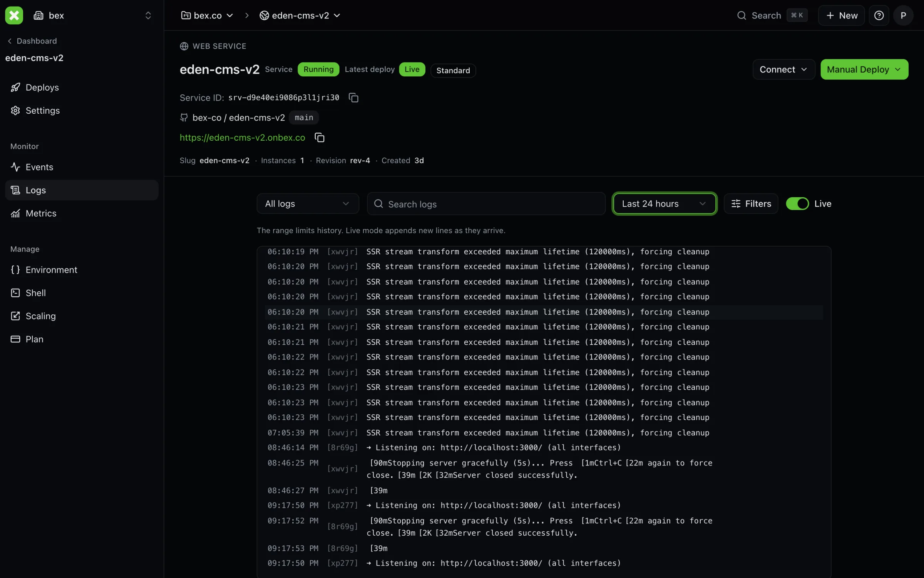Select the 08:46:25 PM Stopping server log

click(544, 469)
